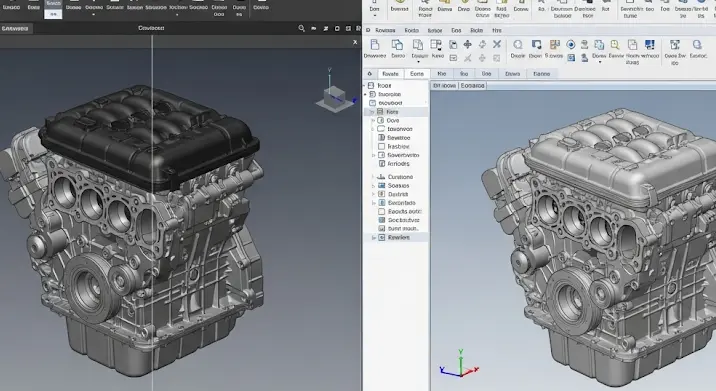Click the four-way move arrows icon in ribbon
Viewport: 716px width, 391px height.
tap(468, 44)
